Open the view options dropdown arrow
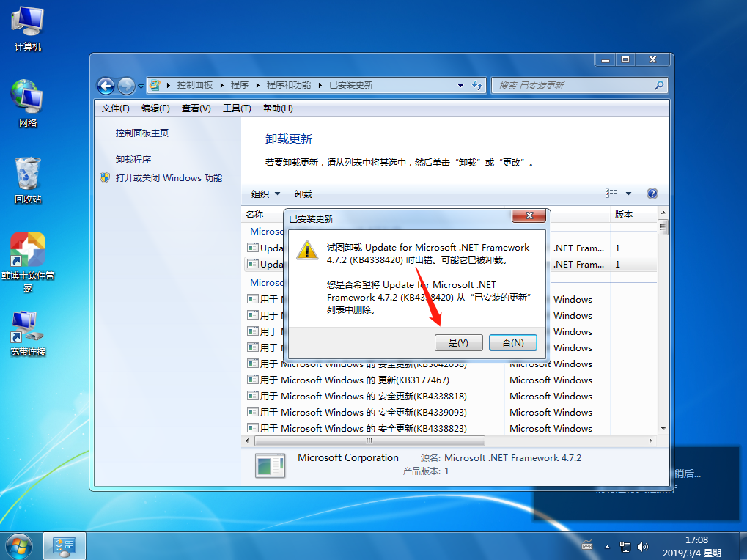747x560 pixels. [x=628, y=194]
